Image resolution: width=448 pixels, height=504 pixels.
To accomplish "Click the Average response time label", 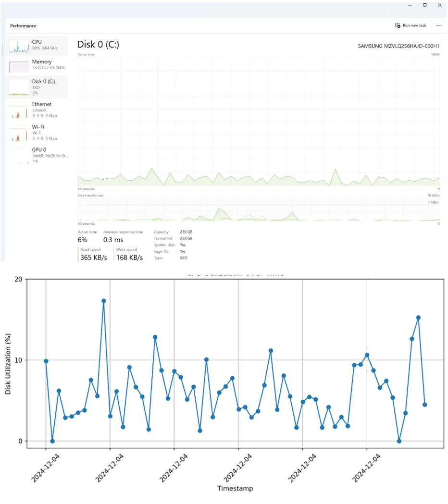I will [123, 232].
